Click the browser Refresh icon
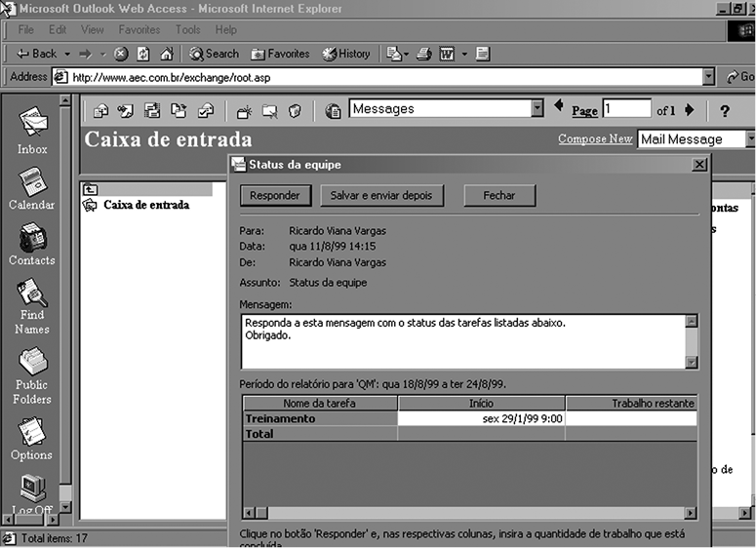 pyautogui.click(x=143, y=54)
